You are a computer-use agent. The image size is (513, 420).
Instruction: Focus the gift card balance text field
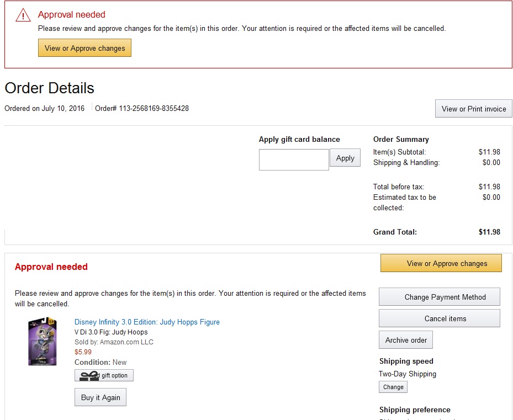pos(294,160)
